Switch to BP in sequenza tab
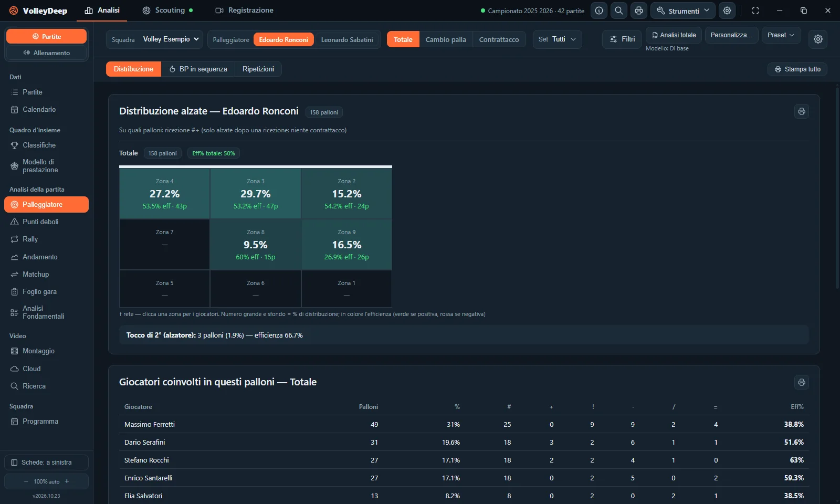Screen dimensions: 840x504 click(x=198, y=69)
